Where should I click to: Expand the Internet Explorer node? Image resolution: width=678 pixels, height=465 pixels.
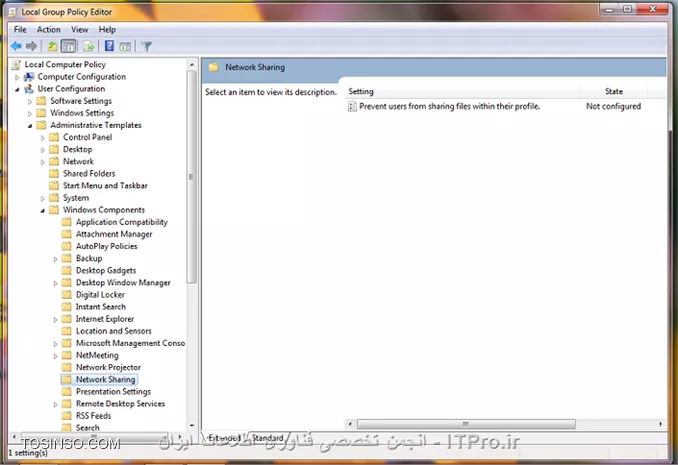click(55, 319)
